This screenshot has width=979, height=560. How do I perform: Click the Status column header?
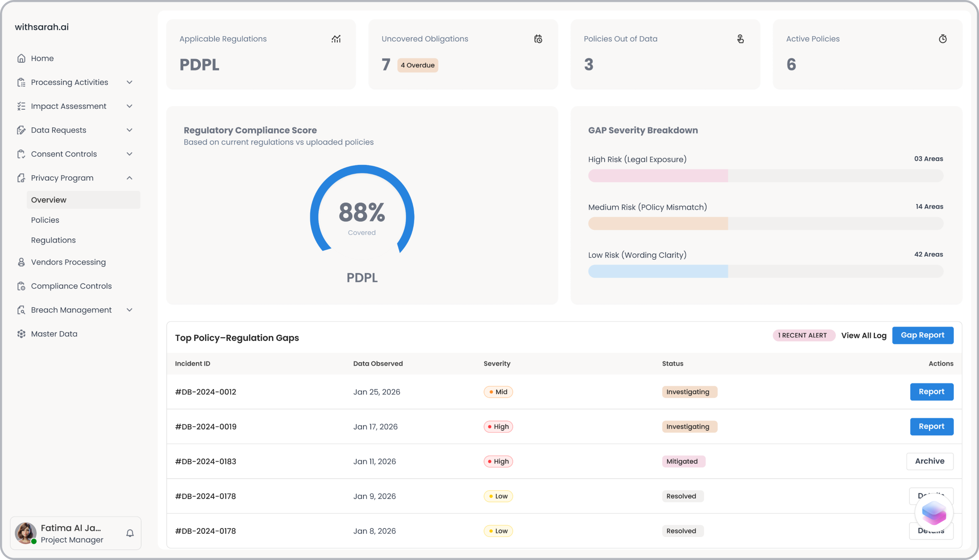tap(672, 364)
